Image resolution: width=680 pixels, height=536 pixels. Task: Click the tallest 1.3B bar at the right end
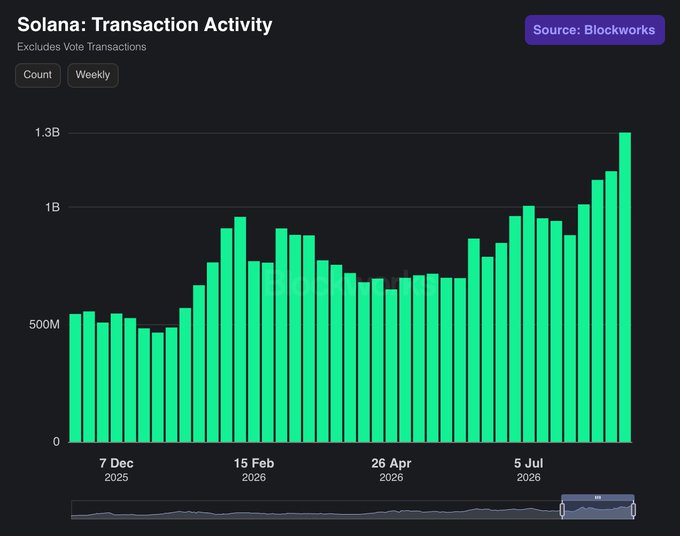pos(625,287)
